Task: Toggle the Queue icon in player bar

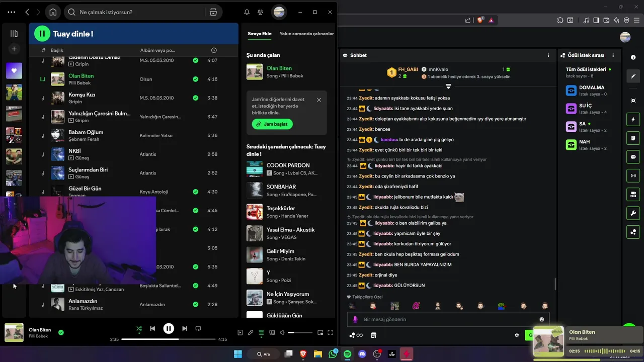Action: [261, 332]
